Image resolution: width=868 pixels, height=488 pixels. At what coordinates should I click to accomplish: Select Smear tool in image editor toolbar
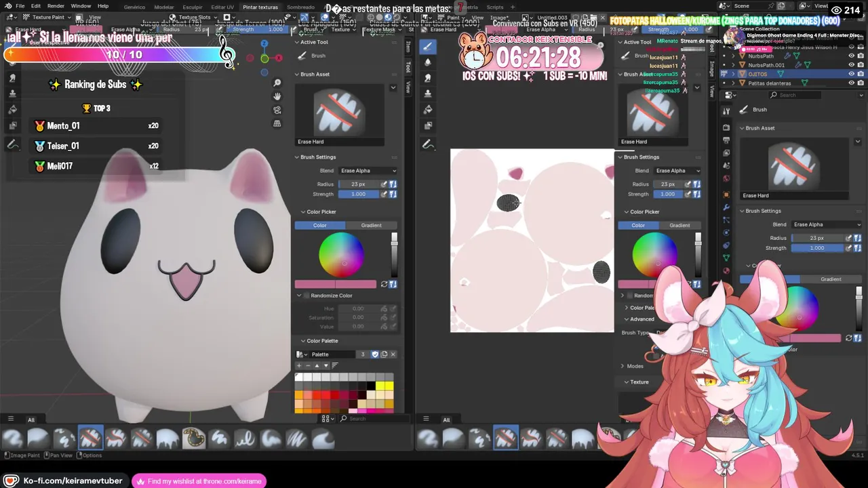pos(427,78)
